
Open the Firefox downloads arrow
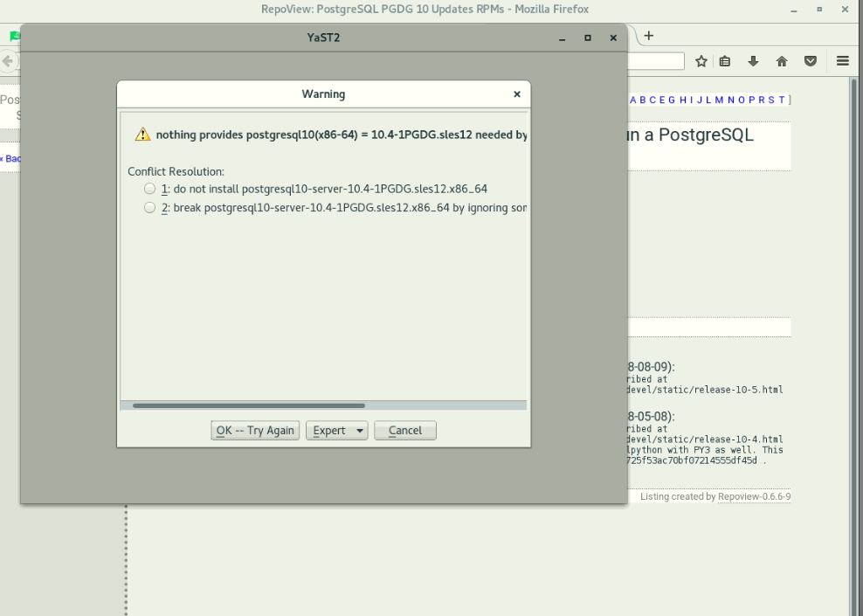[753, 61]
